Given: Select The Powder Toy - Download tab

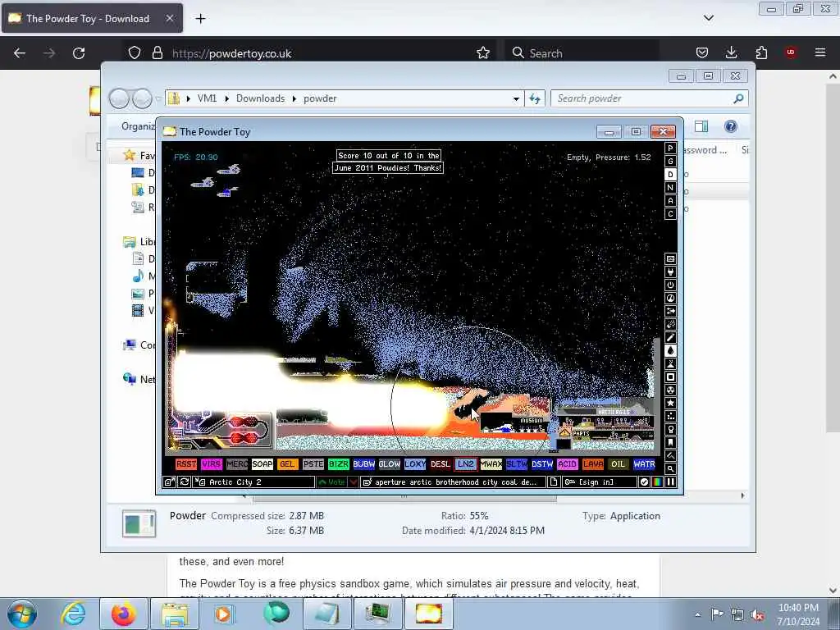Looking at the screenshot, I should pyautogui.click(x=92, y=18).
